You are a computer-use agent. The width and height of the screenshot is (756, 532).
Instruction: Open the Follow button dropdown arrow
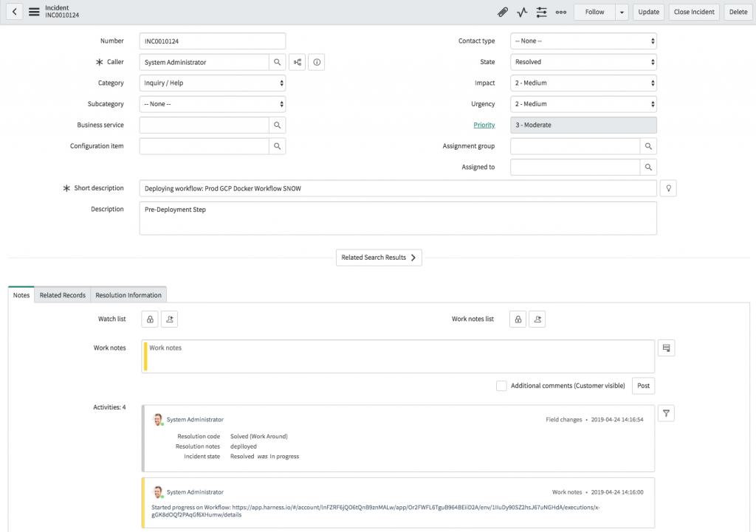(x=622, y=12)
